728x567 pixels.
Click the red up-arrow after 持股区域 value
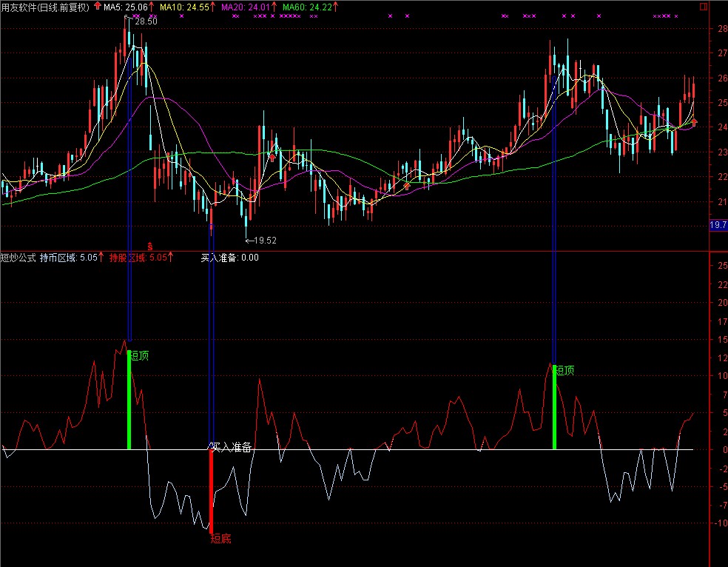tap(171, 258)
